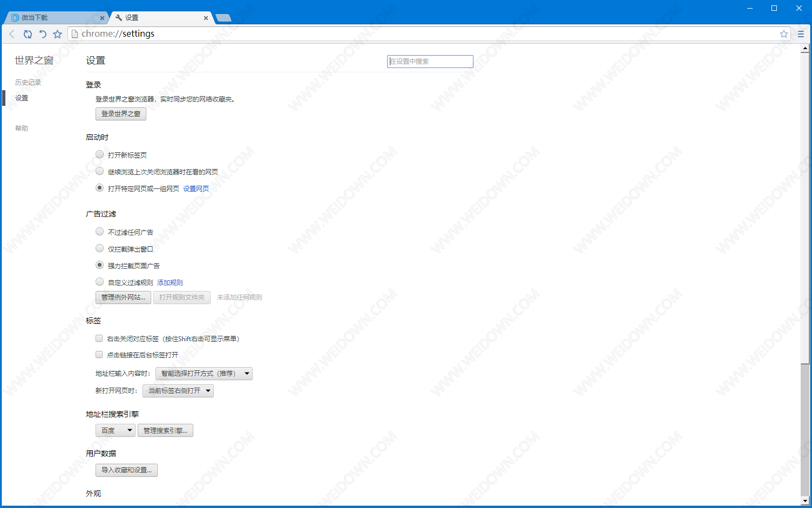Click the 添加规则 link
The height and width of the screenshot is (508, 812).
pyautogui.click(x=170, y=283)
